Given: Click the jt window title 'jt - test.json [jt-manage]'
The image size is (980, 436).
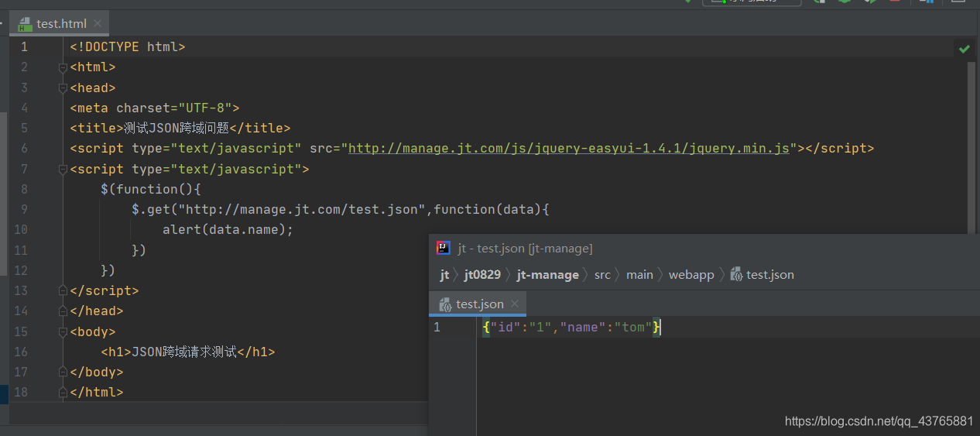Looking at the screenshot, I should pyautogui.click(x=526, y=248).
